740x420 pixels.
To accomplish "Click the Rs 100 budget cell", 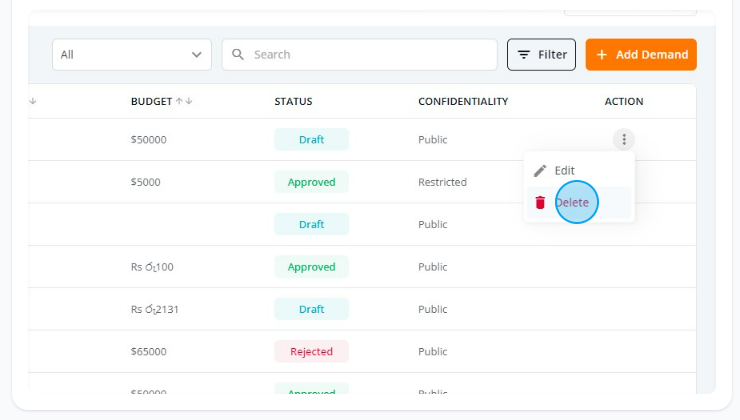I will tap(152, 267).
